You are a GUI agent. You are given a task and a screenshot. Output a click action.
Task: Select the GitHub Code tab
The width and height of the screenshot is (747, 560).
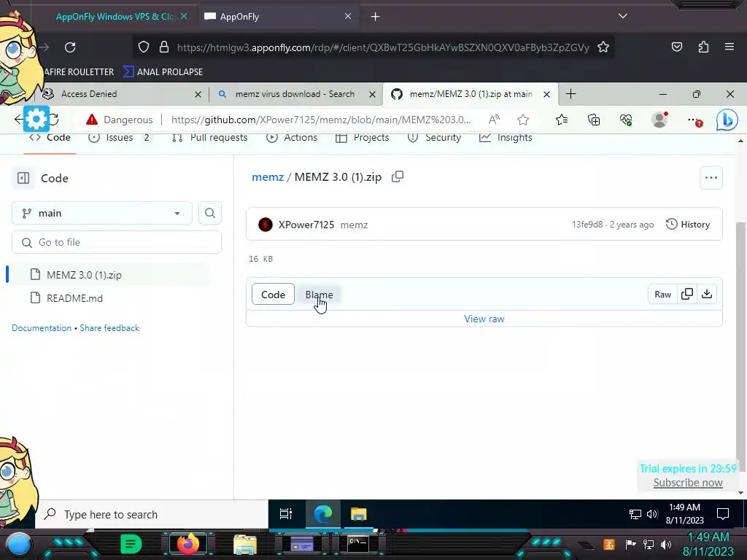50,138
